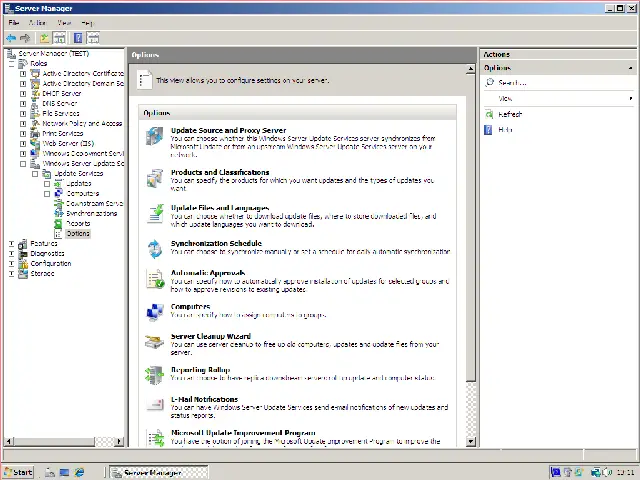Collapse the Roles tree node
Screen dimensions: 640x480
pos(11,64)
